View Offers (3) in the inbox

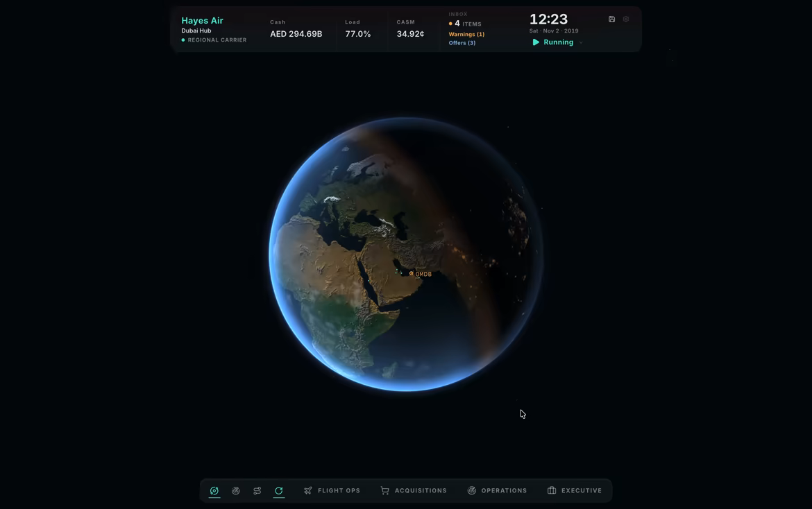coord(462,43)
